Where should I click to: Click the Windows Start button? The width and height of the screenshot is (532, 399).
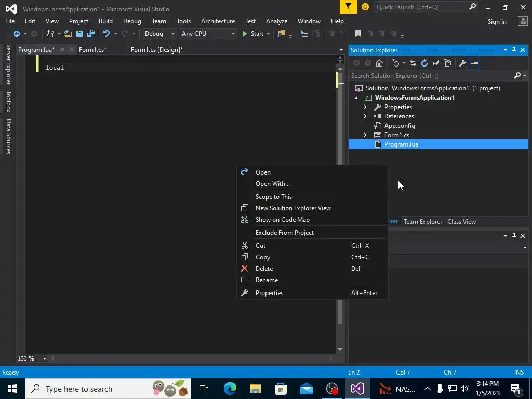pos(12,389)
